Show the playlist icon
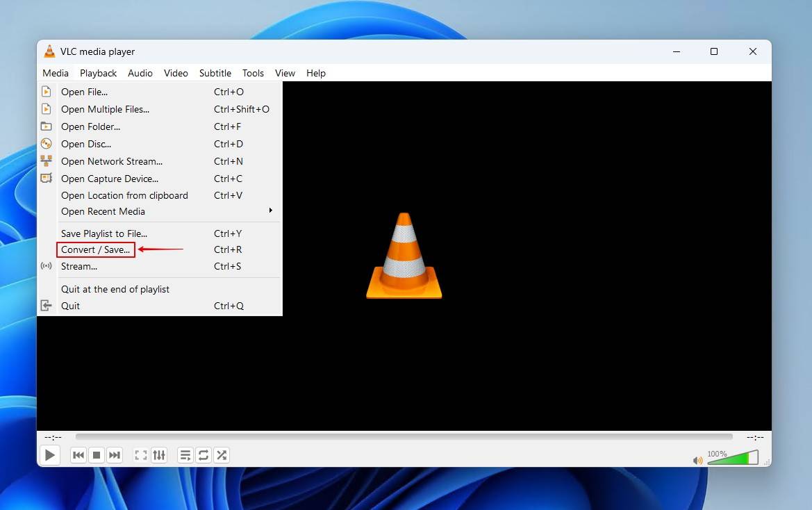Viewport: 812px width, 510px height. tap(185, 455)
